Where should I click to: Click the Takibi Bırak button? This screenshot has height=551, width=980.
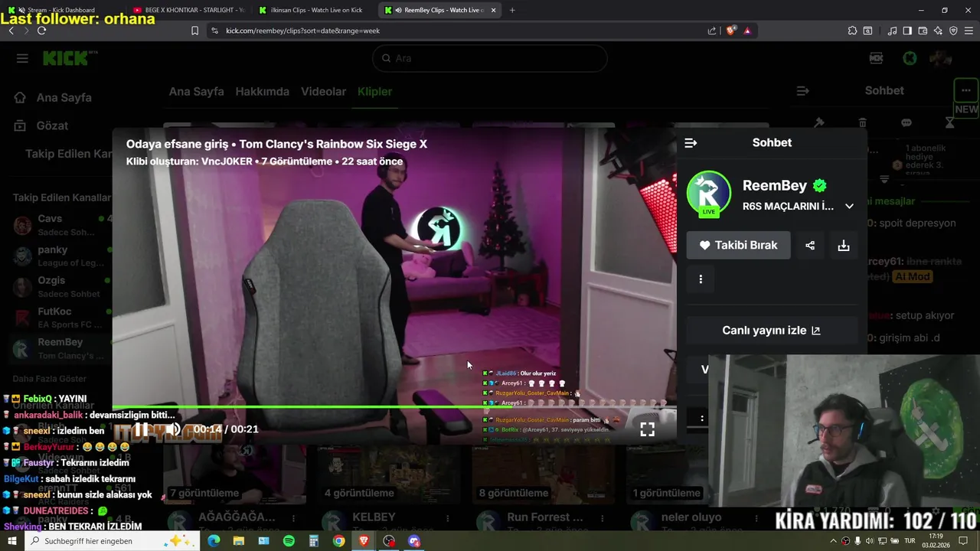[738, 246]
